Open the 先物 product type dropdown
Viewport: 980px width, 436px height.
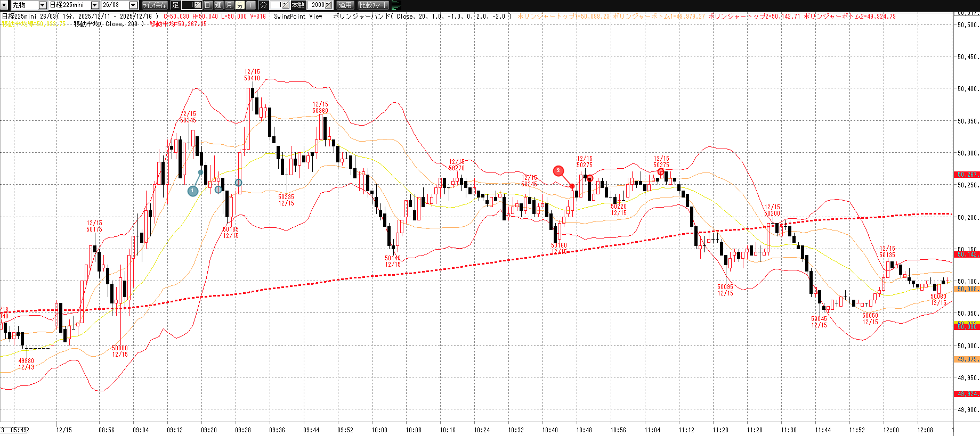click(43, 5)
